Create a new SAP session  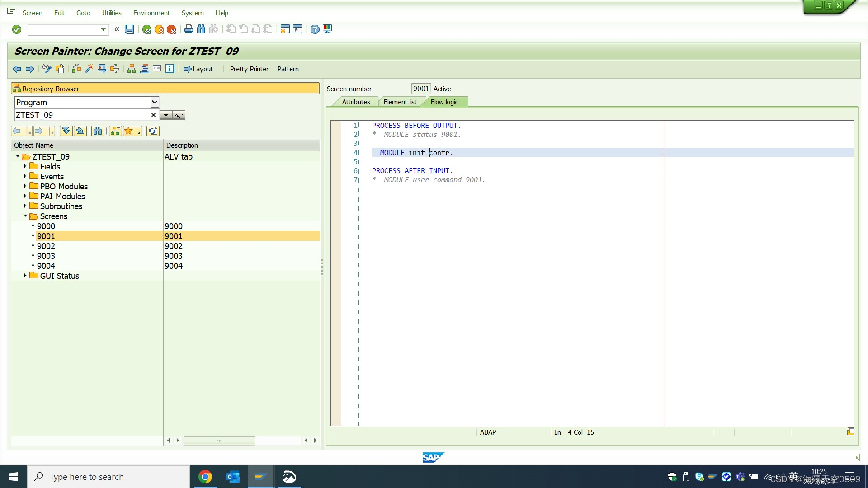[x=285, y=29]
